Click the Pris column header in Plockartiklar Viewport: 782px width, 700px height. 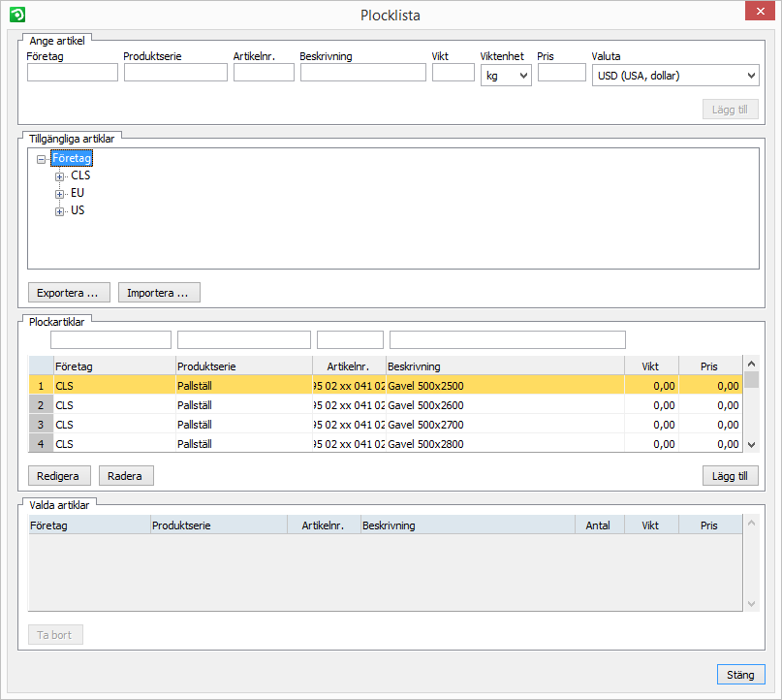point(710,366)
